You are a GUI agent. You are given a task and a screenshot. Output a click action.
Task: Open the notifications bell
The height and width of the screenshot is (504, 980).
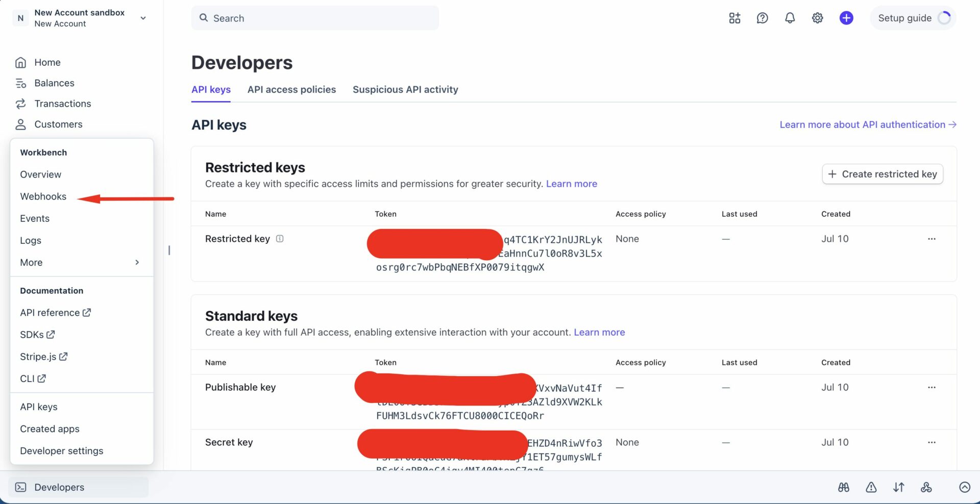[790, 18]
